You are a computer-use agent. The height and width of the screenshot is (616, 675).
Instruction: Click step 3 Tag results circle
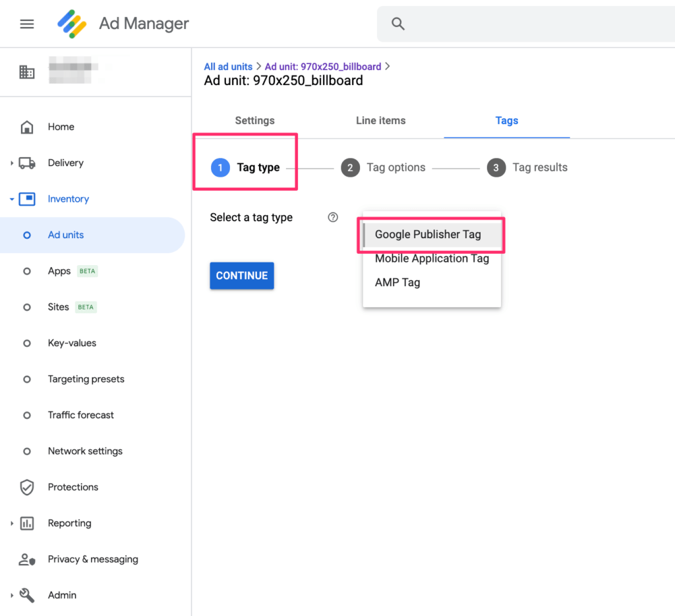pos(496,168)
